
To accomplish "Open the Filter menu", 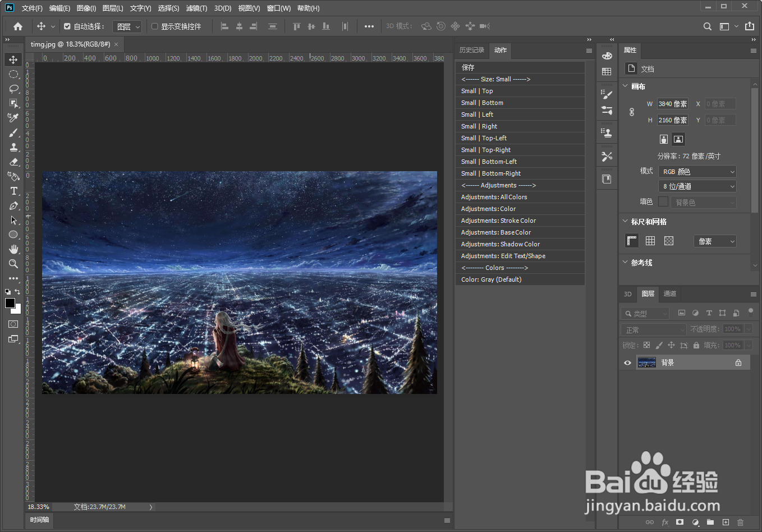I will (196, 8).
